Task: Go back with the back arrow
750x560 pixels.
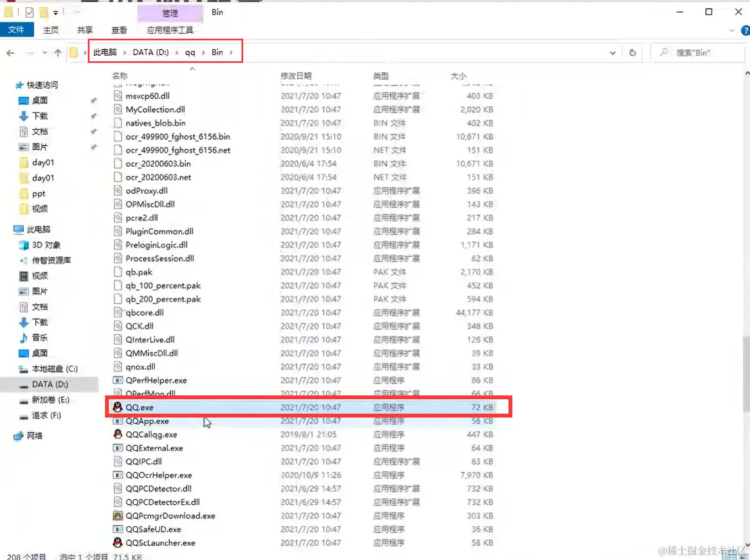Action: 11,52
